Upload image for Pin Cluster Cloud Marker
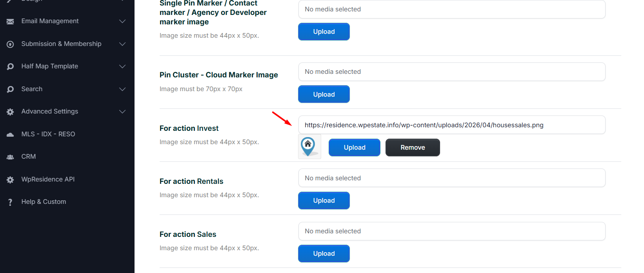The image size is (644, 273). point(324,95)
